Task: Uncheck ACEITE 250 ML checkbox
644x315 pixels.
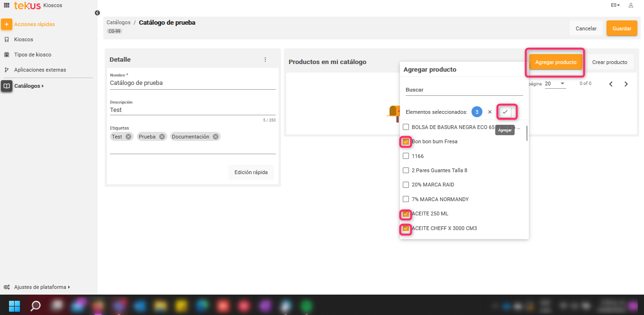Action: coord(406,214)
